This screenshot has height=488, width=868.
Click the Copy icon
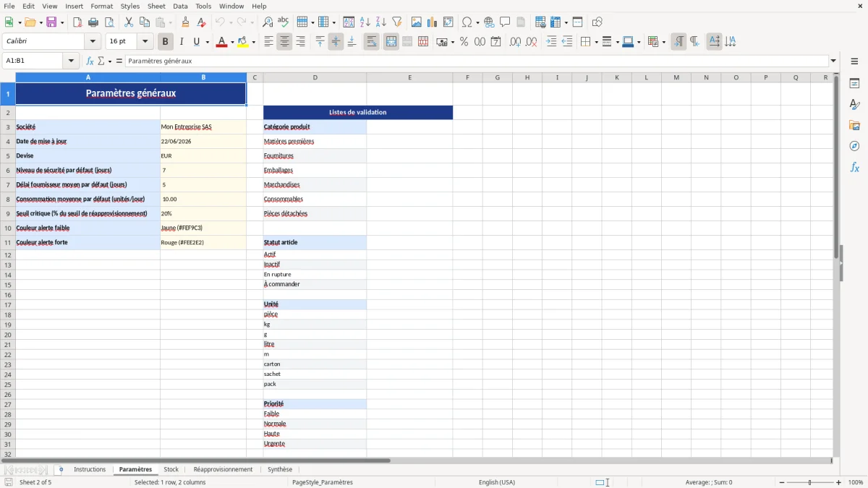[x=145, y=22]
